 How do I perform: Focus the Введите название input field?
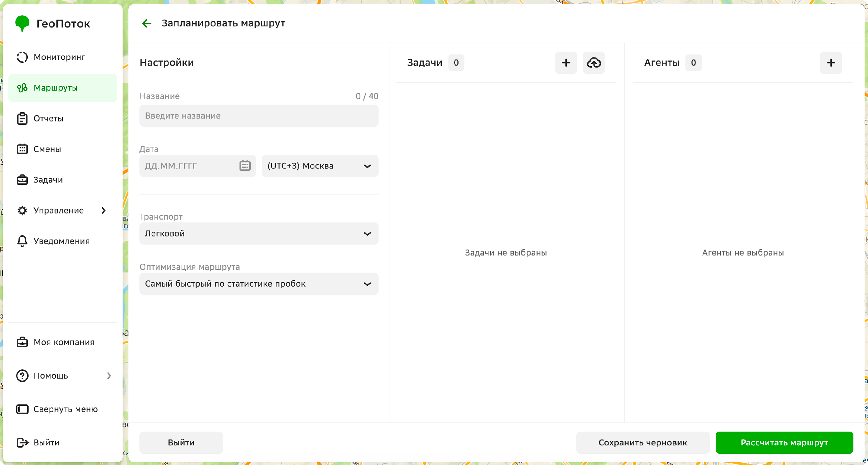tap(259, 115)
